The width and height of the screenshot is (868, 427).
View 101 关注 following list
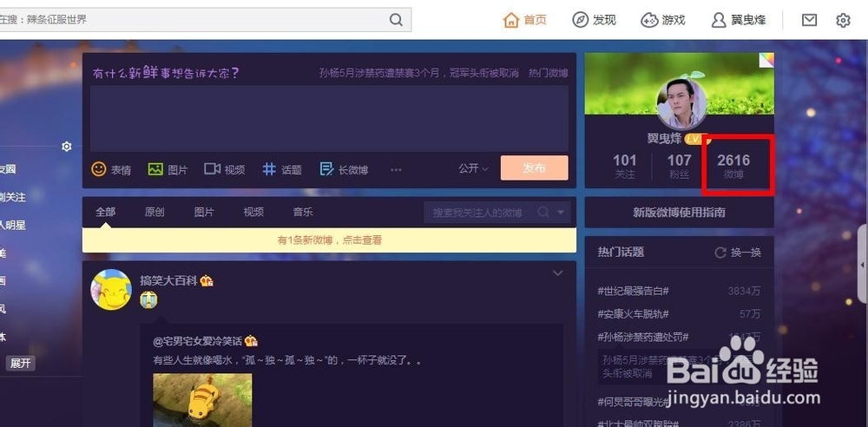[x=624, y=166]
